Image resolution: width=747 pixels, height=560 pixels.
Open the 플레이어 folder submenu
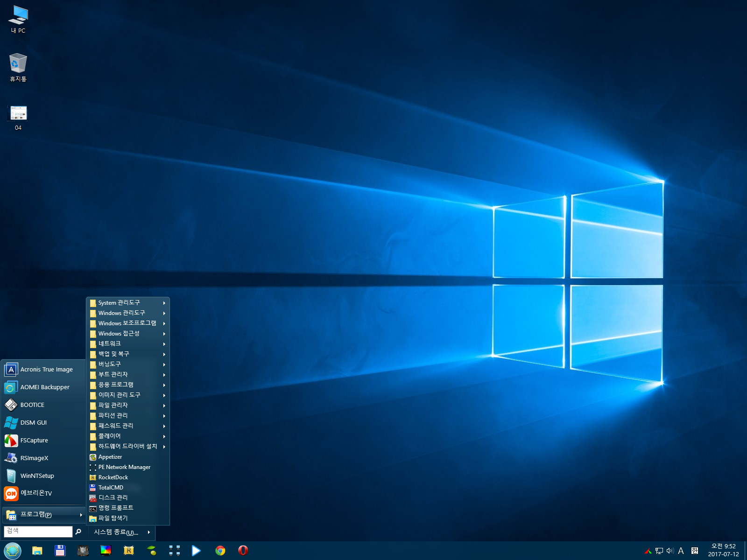tap(128, 436)
